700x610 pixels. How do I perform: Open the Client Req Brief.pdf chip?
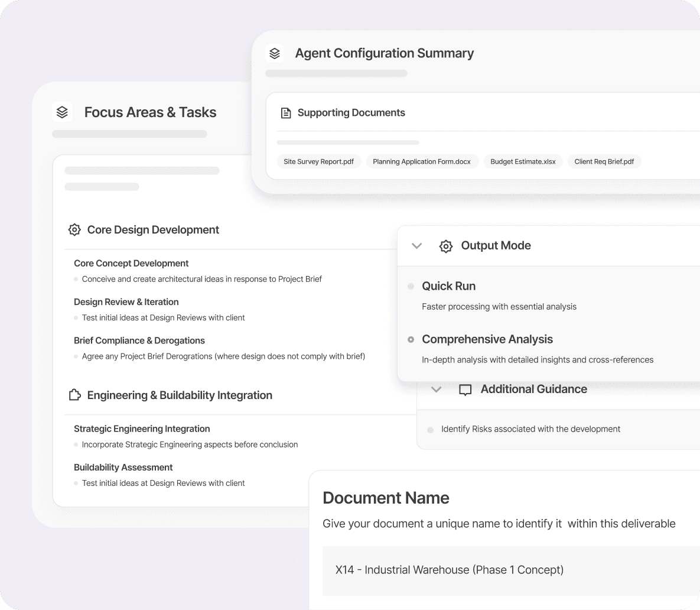tap(604, 161)
